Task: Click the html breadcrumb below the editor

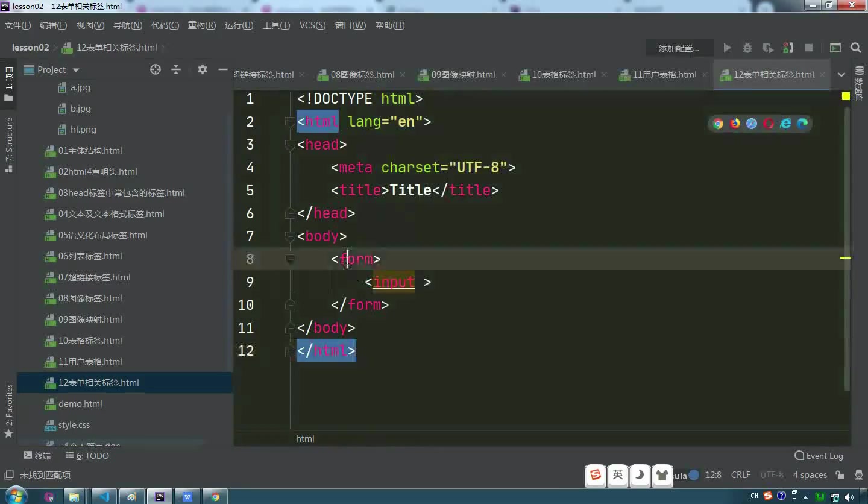Action: 305,439
